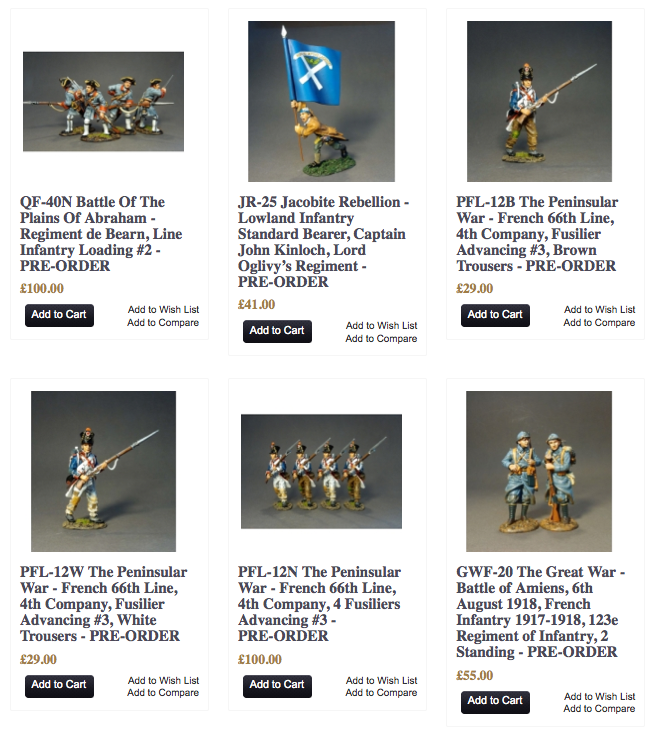
Task: Add JR-25 Standard Bearer to Compare
Action: coord(381,338)
